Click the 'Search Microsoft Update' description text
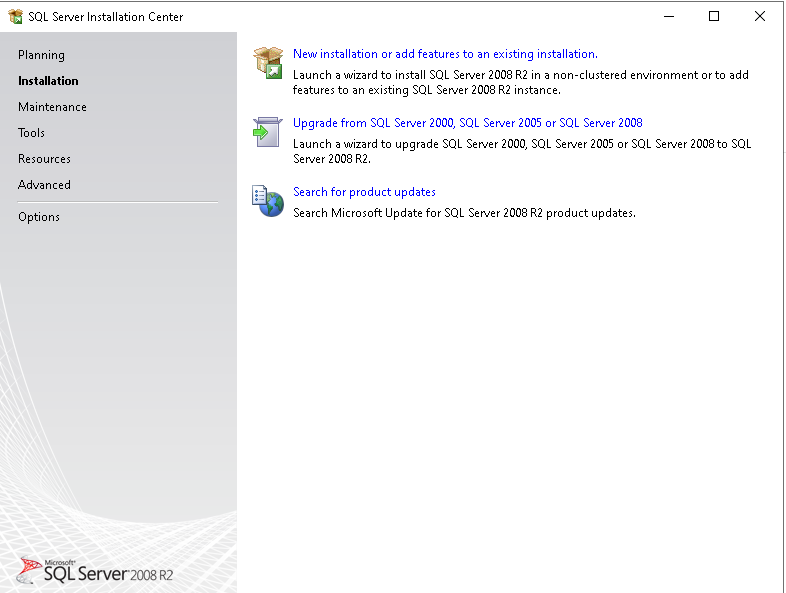 click(464, 213)
